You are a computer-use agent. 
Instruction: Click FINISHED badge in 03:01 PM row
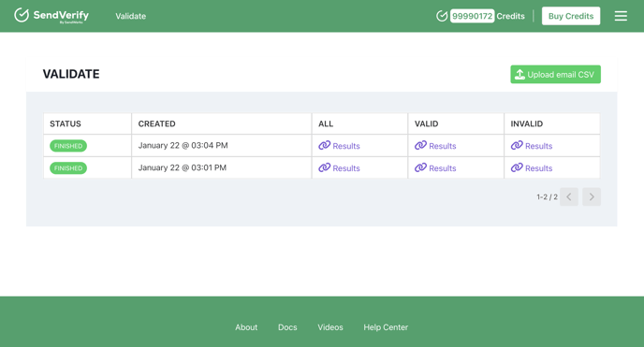[x=68, y=167]
